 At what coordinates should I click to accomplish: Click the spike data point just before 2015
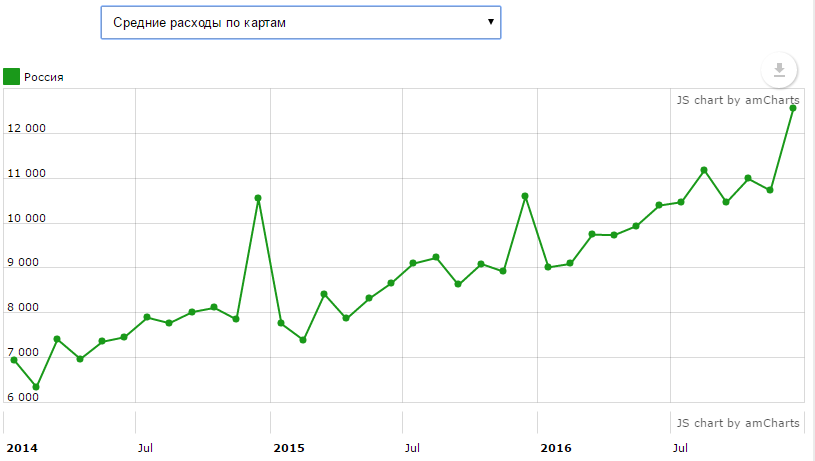coord(258,198)
